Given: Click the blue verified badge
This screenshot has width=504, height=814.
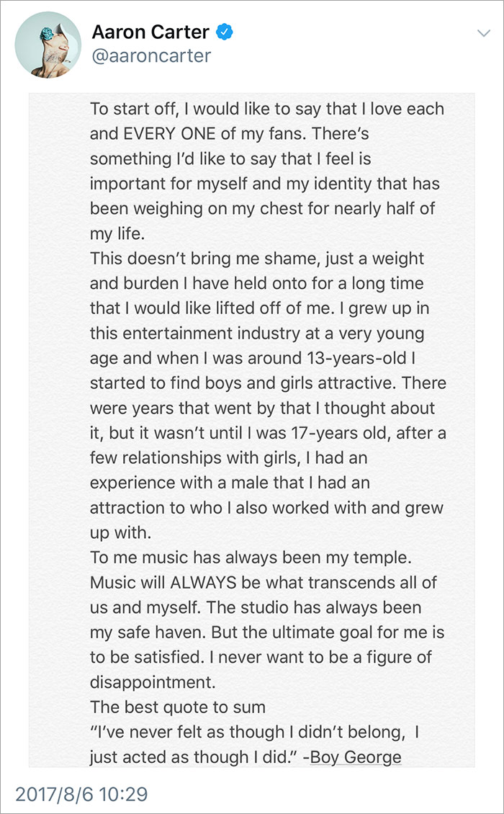Looking at the screenshot, I should pos(224,32).
